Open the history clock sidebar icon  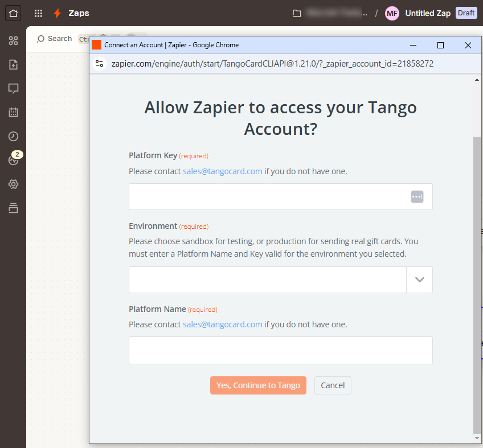click(x=13, y=136)
